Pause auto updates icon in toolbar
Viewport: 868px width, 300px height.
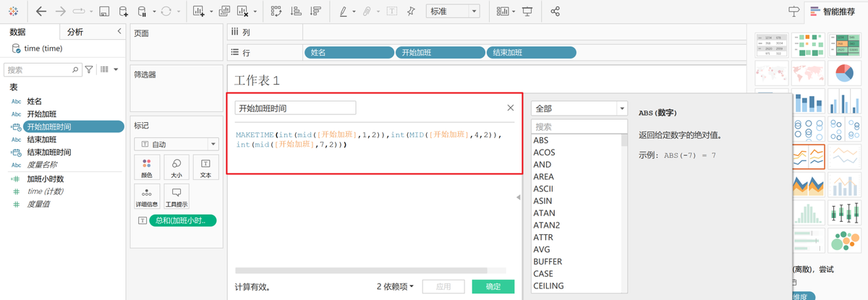[142, 12]
